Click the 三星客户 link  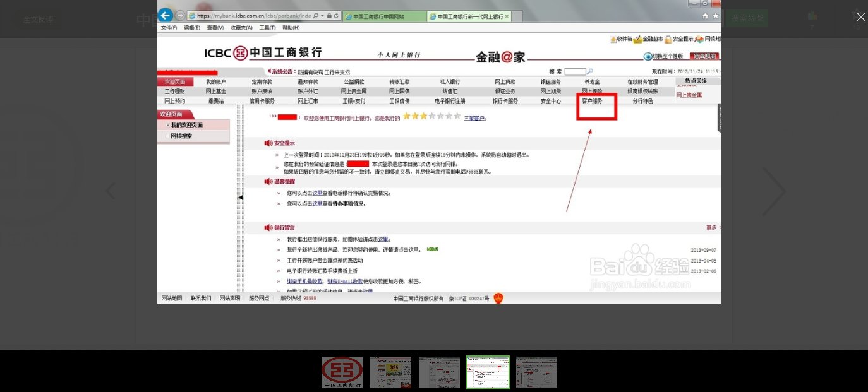tap(475, 117)
